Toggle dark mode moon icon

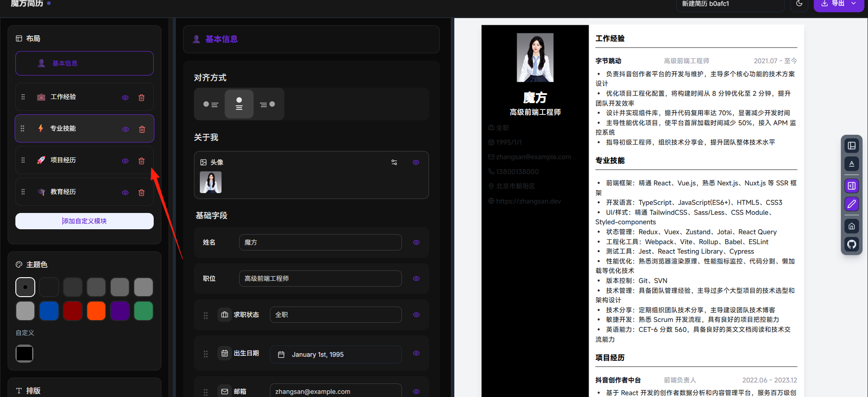point(799,4)
